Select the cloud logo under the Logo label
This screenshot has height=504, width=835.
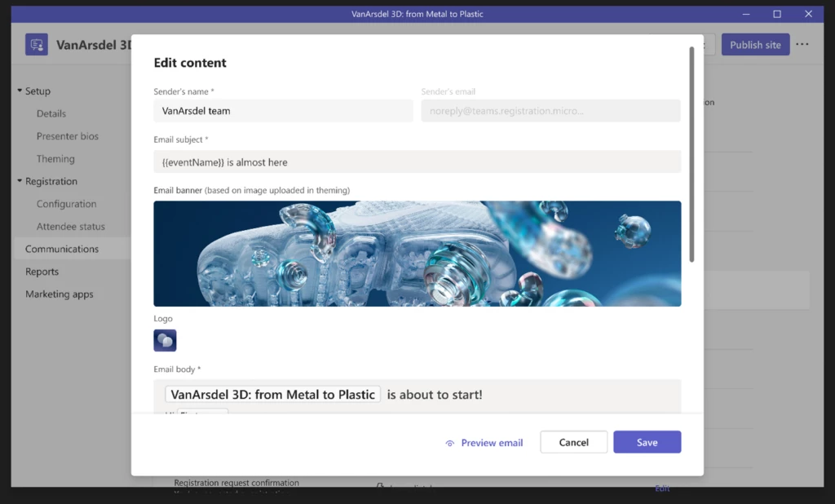[165, 340]
